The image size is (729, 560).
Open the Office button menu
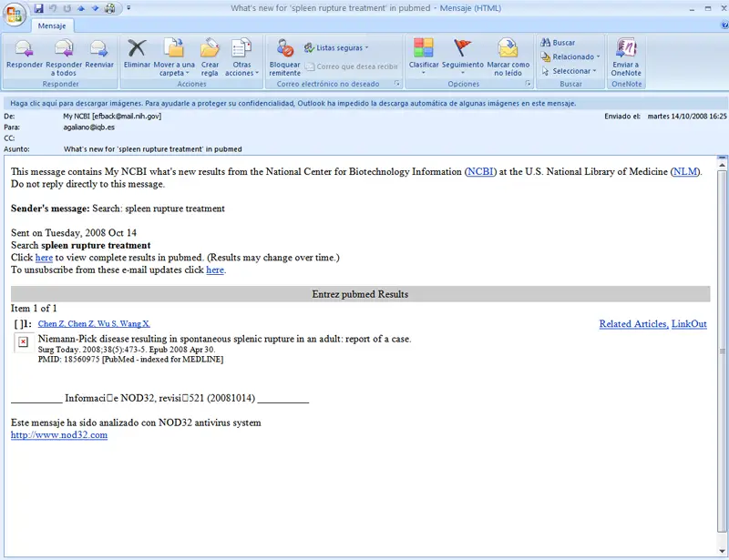pyautogui.click(x=14, y=15)
